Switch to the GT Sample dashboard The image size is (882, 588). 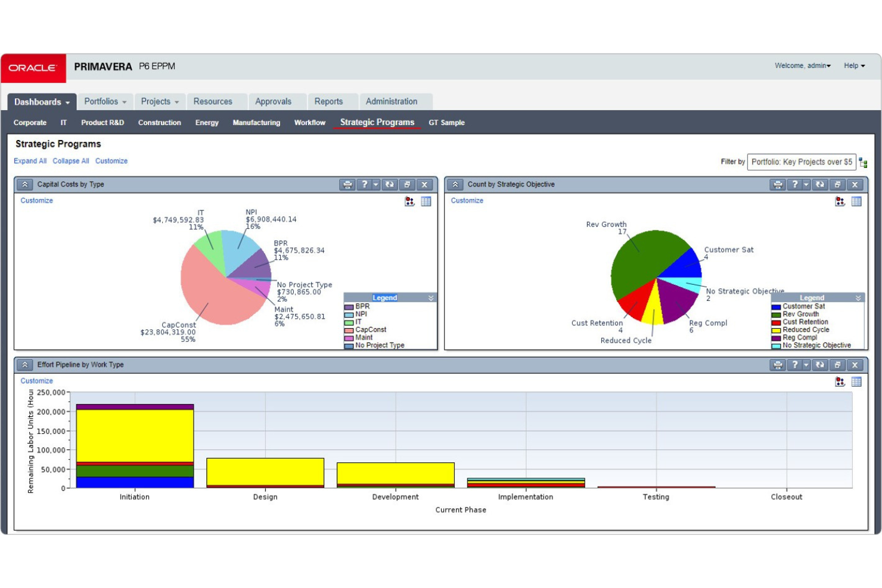click(446, 123)
